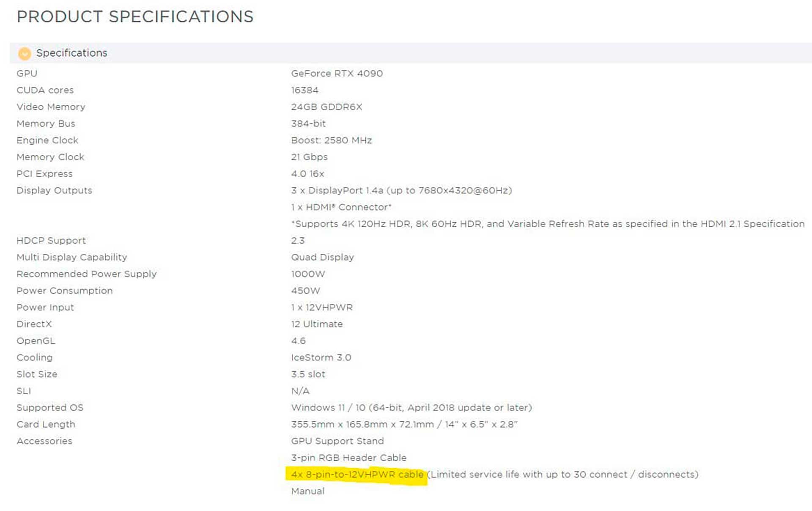Select the Display Outputs label
The height and width of the screenshot is (511, 812).
(x=54, y=190)
